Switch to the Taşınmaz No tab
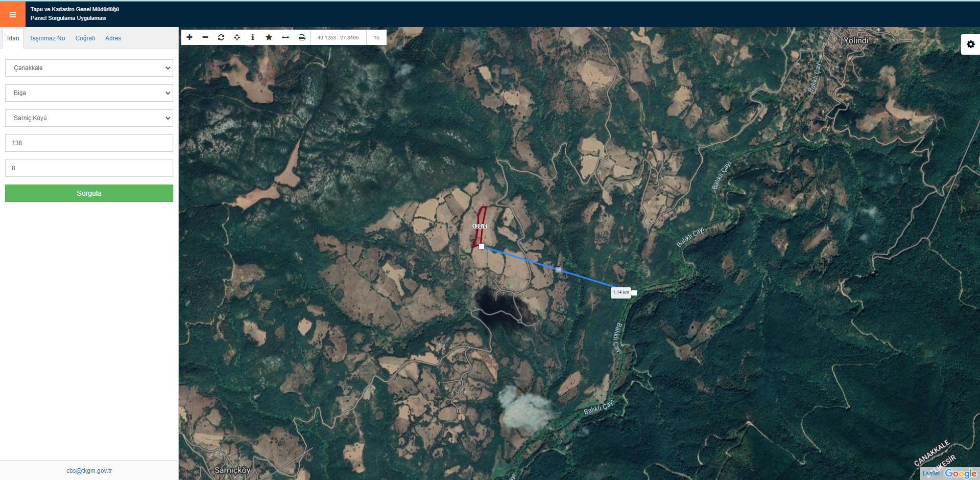The image size is (980, 480). point(47,38)
